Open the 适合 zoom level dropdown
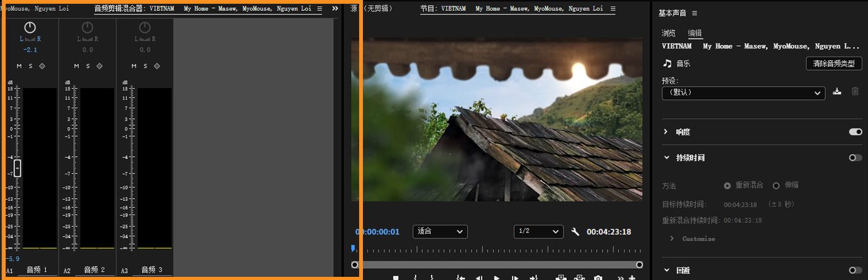868x280 pixels. [x=440, y=232]
